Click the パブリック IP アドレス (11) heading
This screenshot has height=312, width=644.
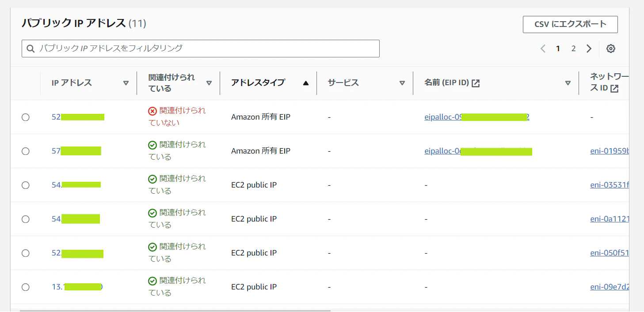click(x=84, y=23)
